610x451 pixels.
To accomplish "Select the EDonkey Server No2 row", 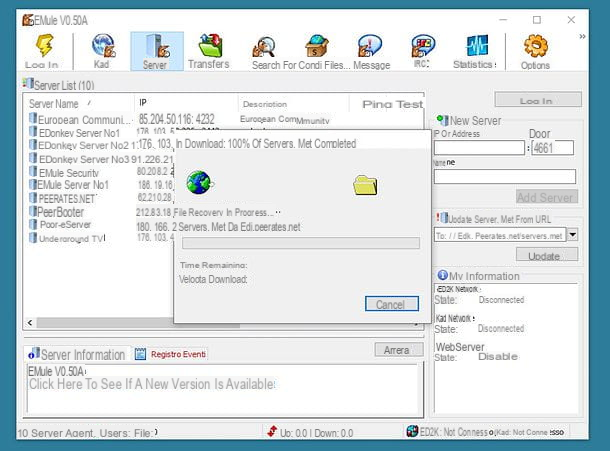I will pos(100,145).
